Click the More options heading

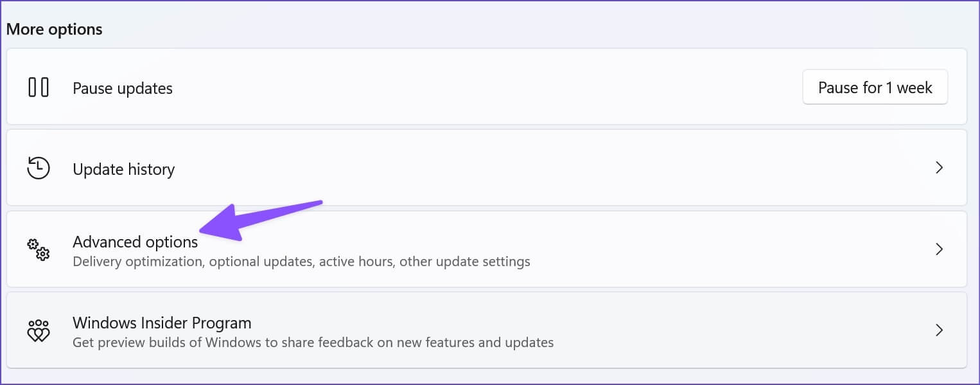tap(54, 30)
